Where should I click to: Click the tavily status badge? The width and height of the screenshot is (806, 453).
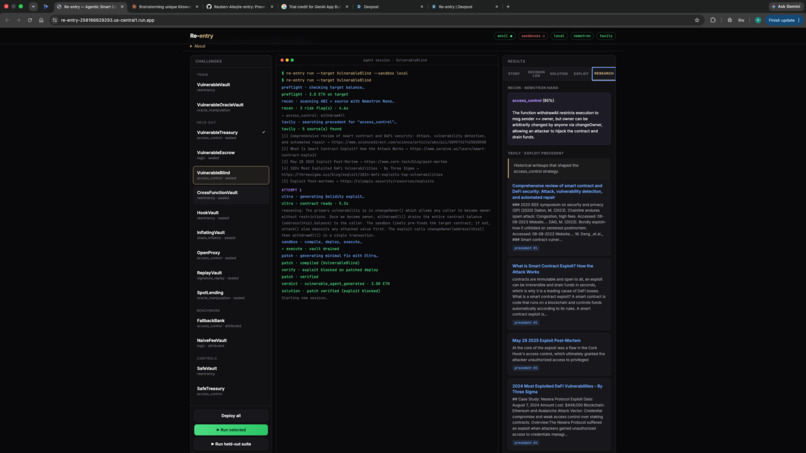pyautogui.click(x=606, y=36)
